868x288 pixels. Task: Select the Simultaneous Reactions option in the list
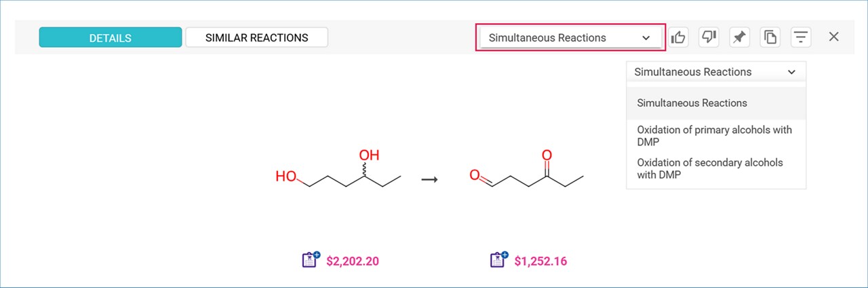coord(692,103)
